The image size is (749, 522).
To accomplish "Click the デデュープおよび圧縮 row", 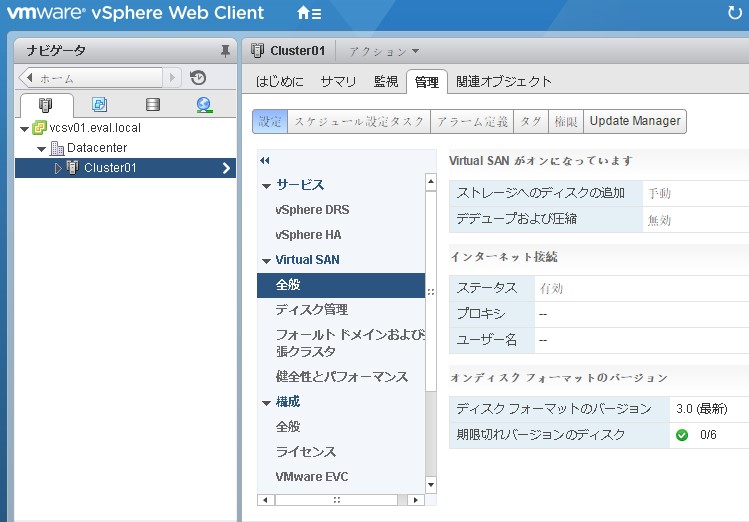I will pyautogui.click(x=599, y=219).
